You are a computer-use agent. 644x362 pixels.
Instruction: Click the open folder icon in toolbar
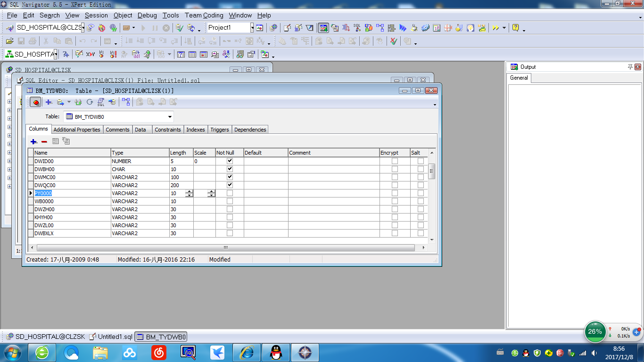click(x=9, y=41)
